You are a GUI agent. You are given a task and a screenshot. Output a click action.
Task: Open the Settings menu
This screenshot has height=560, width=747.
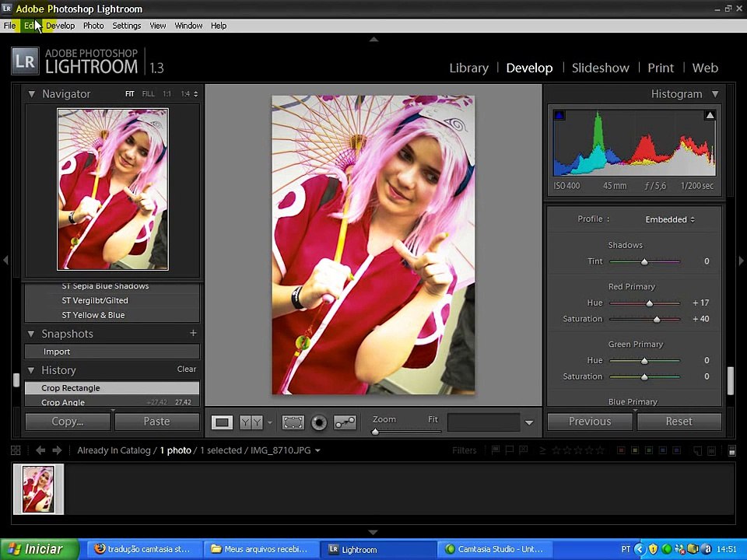click(126, 26)
